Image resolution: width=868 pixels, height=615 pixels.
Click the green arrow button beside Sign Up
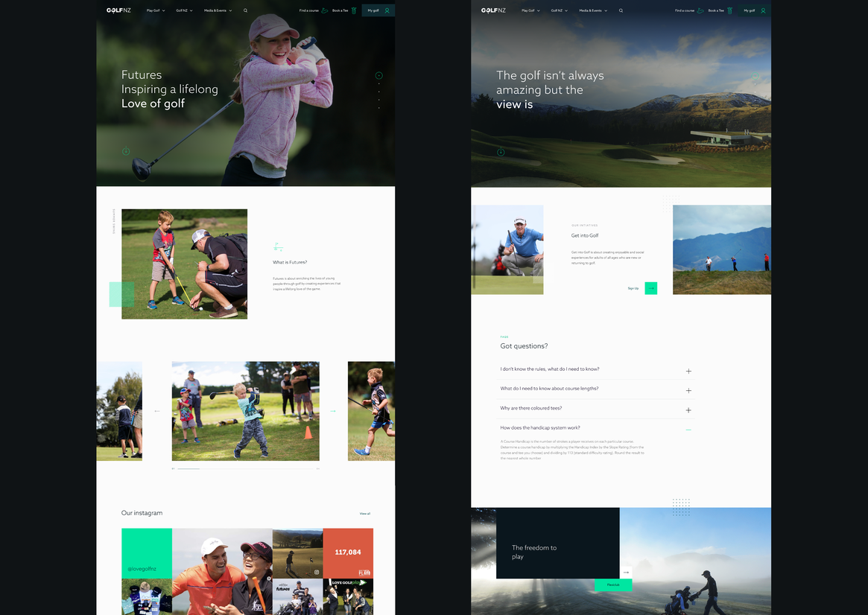coord(650,288)
